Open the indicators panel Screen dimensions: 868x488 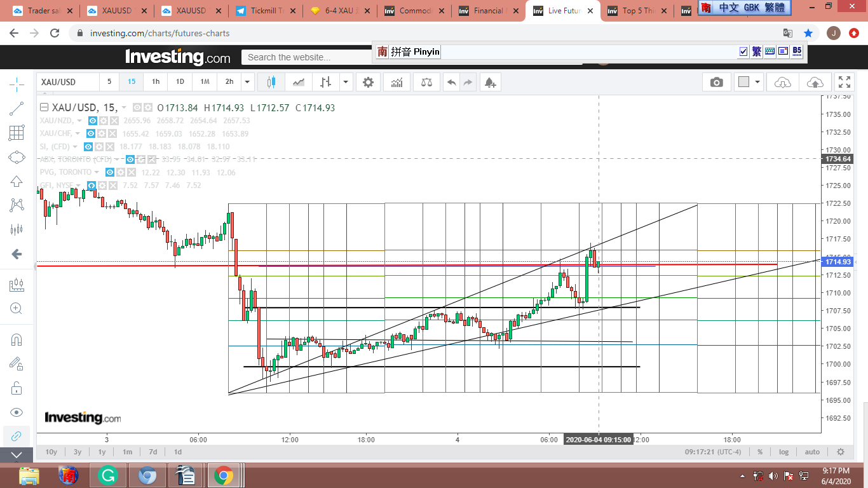[397, 82]
